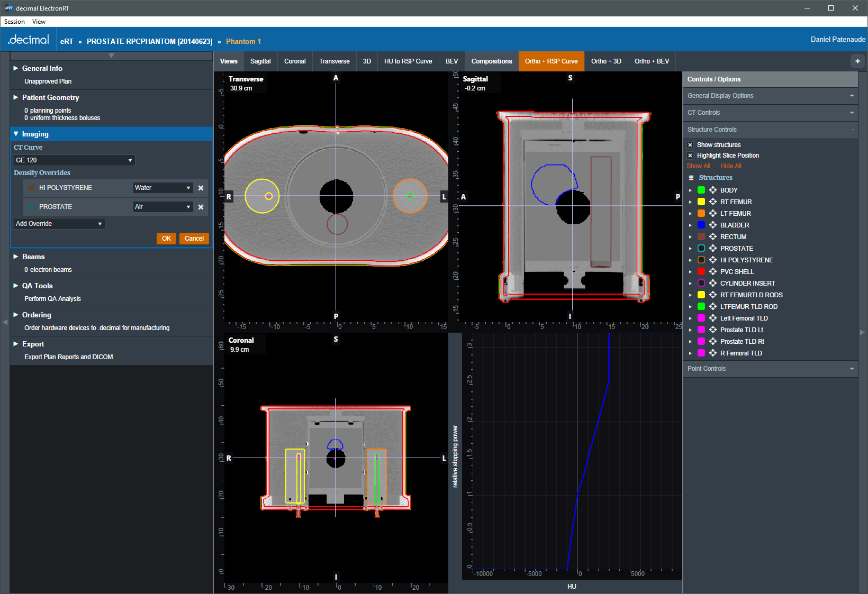Image resolution: width=868 pixels, height=594 pixels.
Task: Uncheck the Show structures checkbox
Action: coord(690,145)
